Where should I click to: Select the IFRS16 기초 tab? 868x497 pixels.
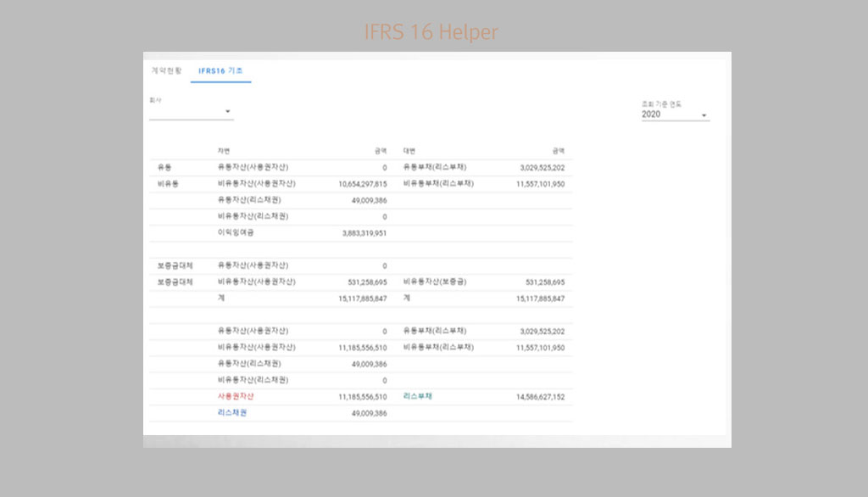point(220,70)
